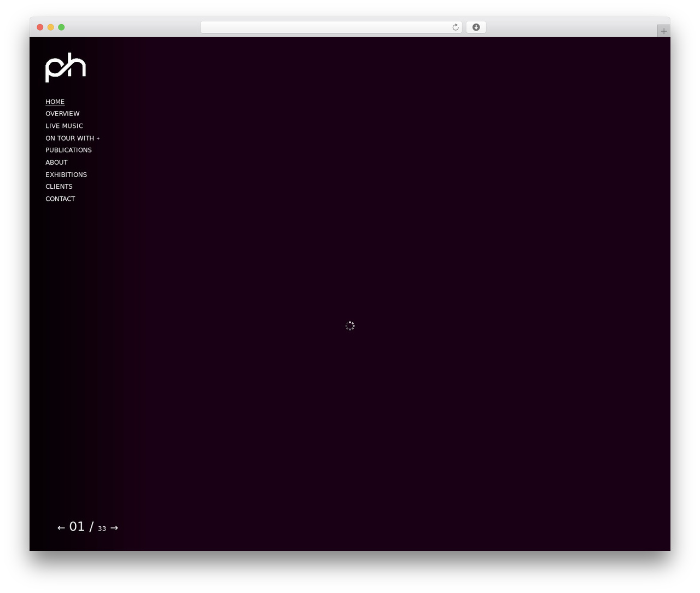
Task: Open a new tab with plus icon
Action: [x=663, y=31]
